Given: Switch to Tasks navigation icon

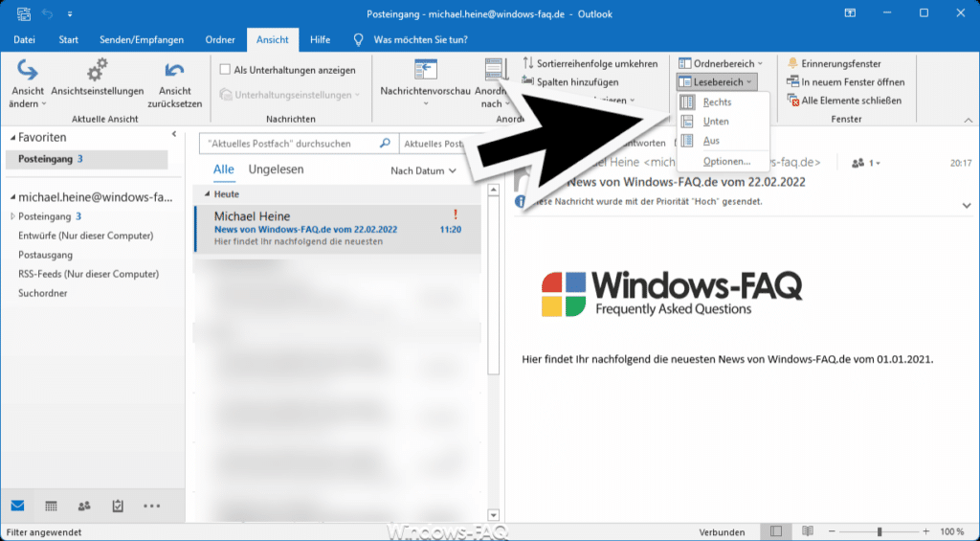Looking at the screenshot, I should click(x=118, y=506).
